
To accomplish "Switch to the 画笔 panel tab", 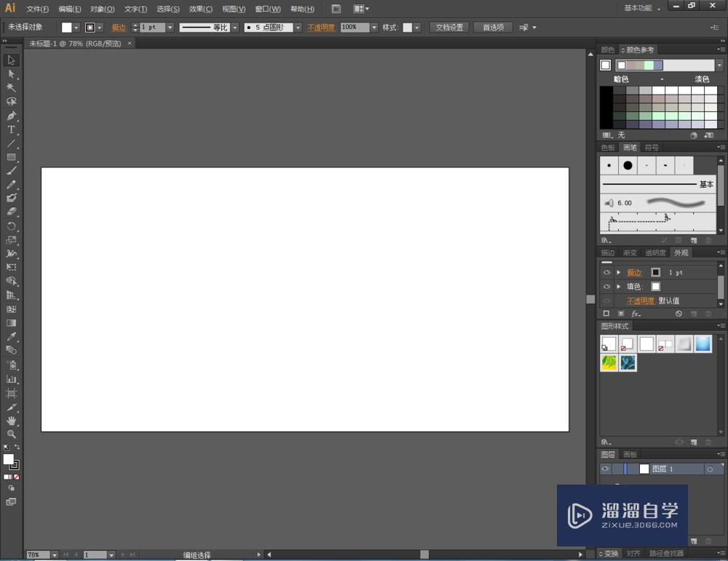I will (630, 148).
